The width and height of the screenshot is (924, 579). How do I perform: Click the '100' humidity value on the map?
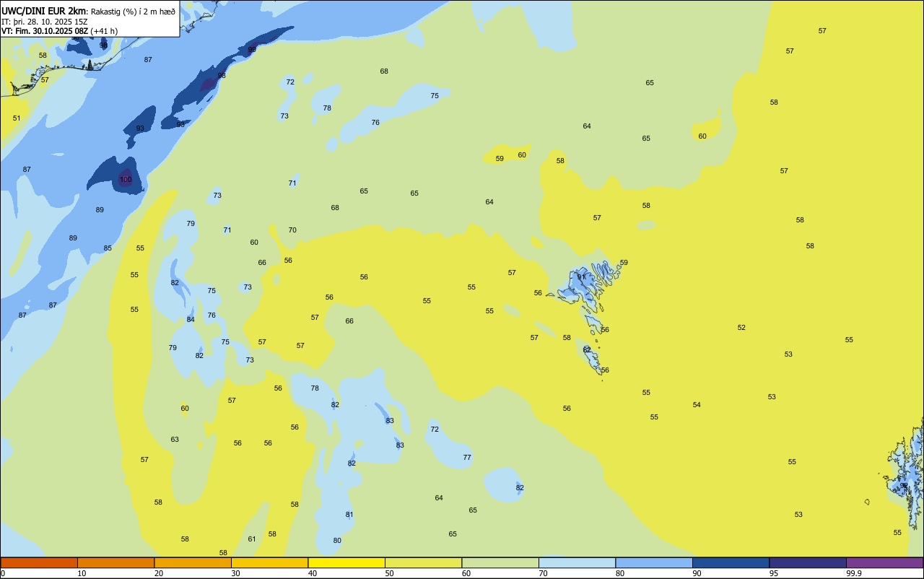click(126, 180)
